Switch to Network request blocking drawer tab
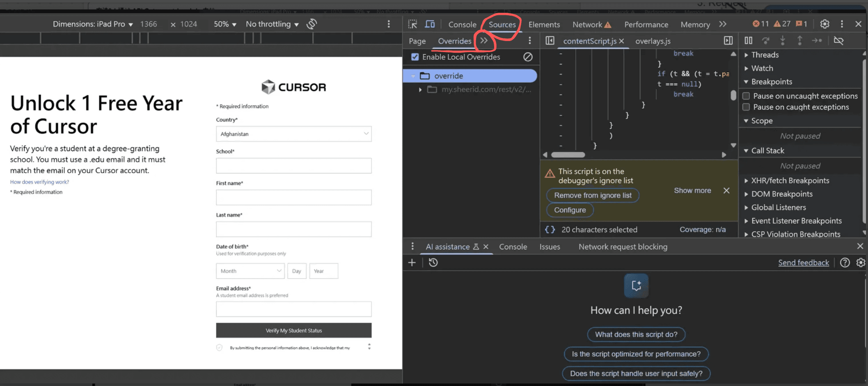Image resolution: width=868 pixels, height=386 pixels. pyautogui.click(x=623, y=247)
